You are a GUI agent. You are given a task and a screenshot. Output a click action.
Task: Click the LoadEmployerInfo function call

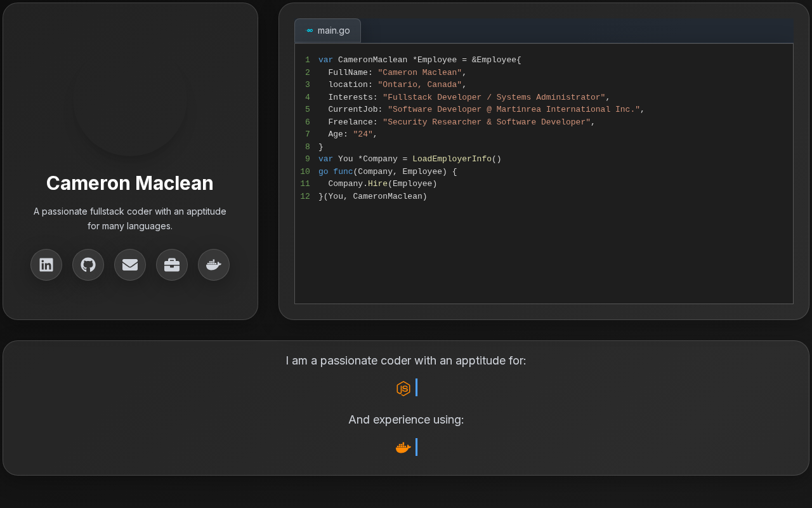tap(452, 159)
